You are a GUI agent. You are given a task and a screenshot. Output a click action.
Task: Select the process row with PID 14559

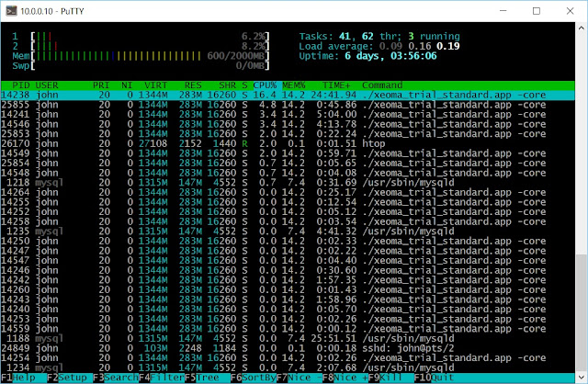pos(288,329)
